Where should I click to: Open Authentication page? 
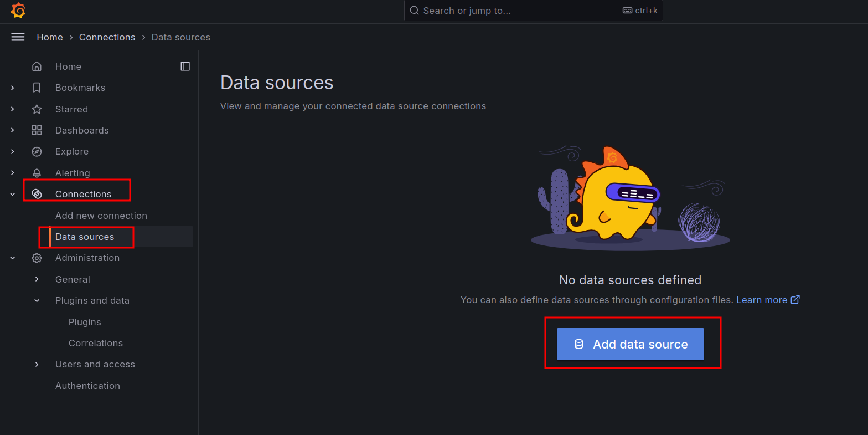click(x=87, y=386)
